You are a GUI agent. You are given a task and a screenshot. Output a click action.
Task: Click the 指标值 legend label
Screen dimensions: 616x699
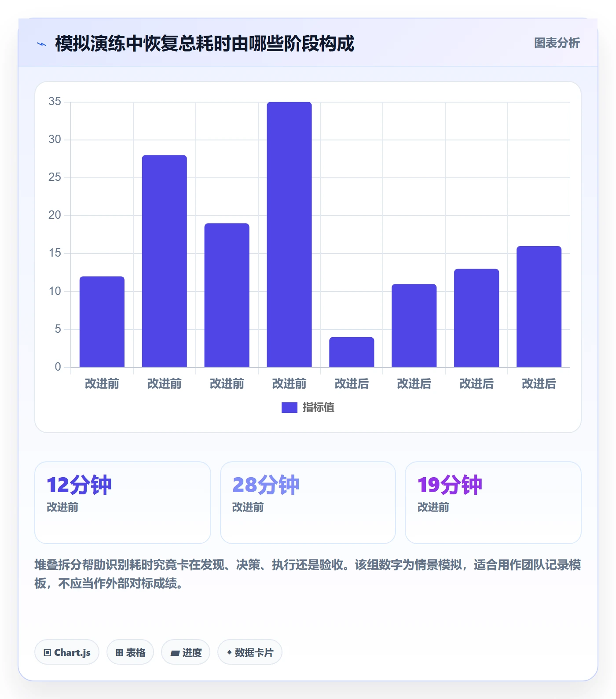point(319,408)
